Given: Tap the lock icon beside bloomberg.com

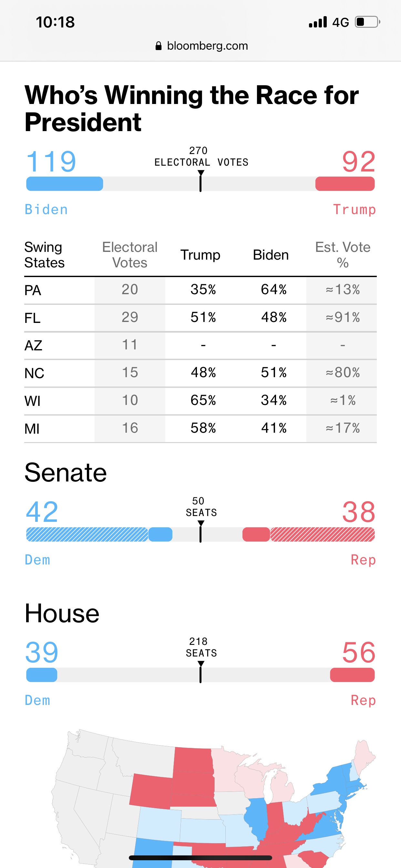Looking at the screenshot, I should tap(159, 46).
